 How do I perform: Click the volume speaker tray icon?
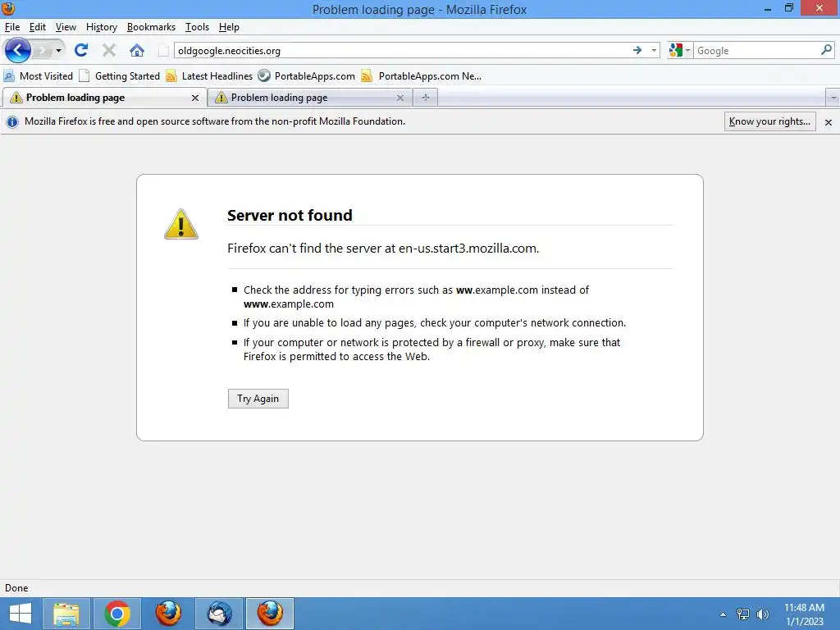pos(763,614)
